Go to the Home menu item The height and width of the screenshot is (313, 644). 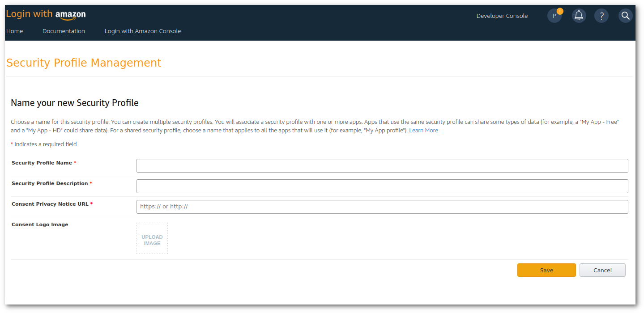(15, 31)
